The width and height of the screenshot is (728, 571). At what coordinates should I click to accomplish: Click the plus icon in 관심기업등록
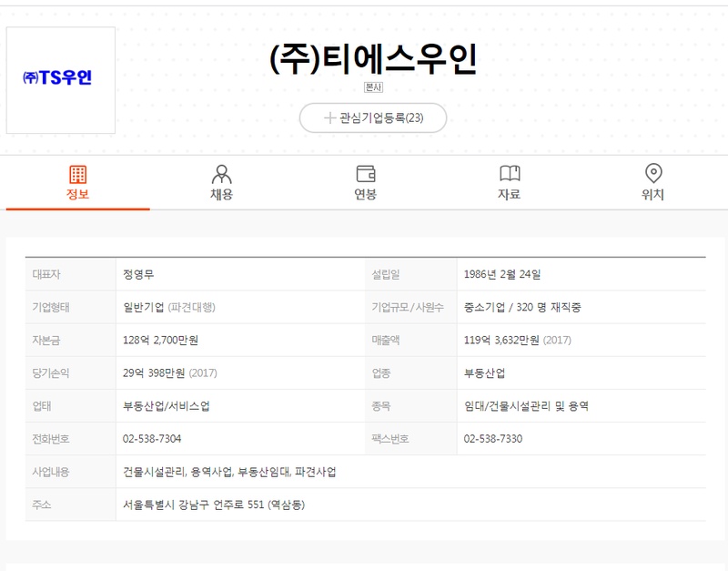point(329,118)
